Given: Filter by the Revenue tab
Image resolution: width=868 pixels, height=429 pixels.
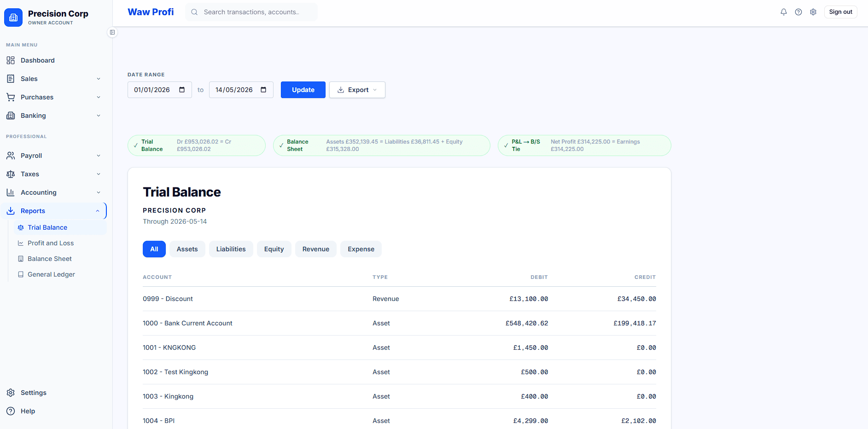Looking at the screenshot, I should [316, 249].
